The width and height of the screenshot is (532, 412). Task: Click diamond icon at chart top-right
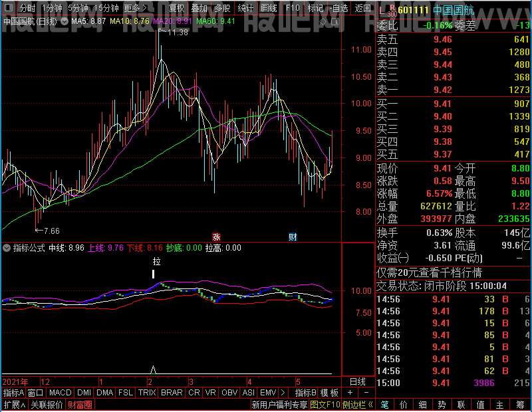coord(323,22)
